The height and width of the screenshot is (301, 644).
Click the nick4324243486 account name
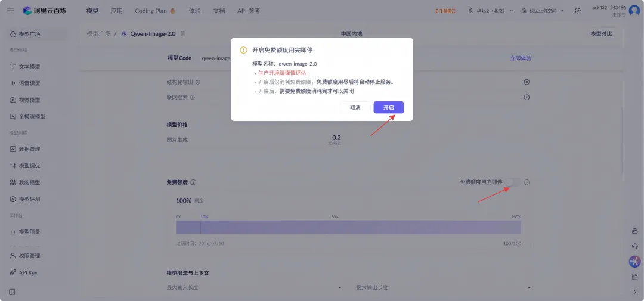[x=608, y=7]
